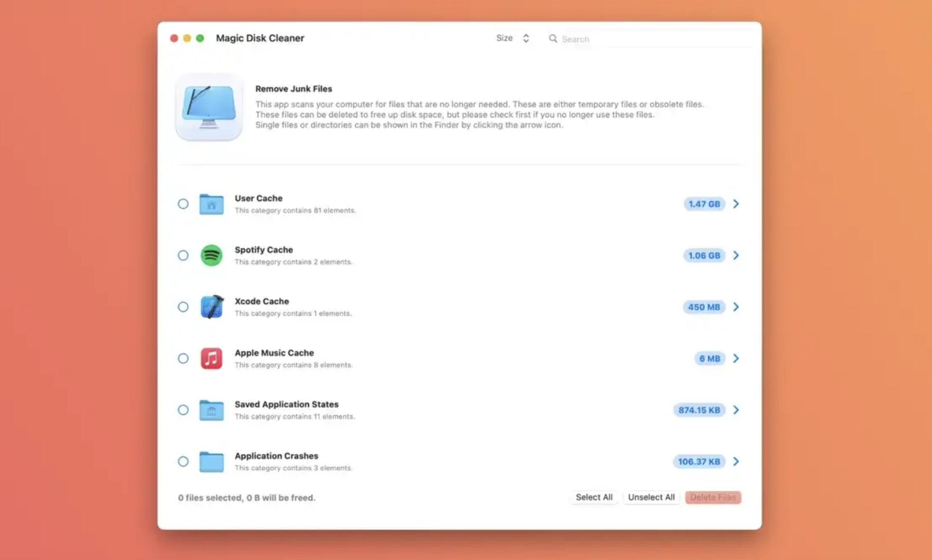Viewport: 932px width, 560px height.
Task: Click the Magic Disk Cleaner app icon
Action: 208,108
